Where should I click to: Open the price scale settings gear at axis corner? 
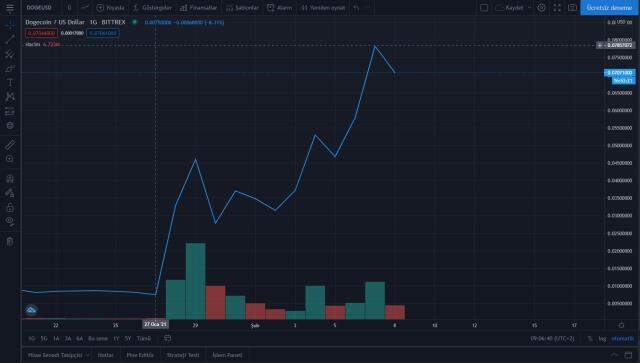point(621,325)
